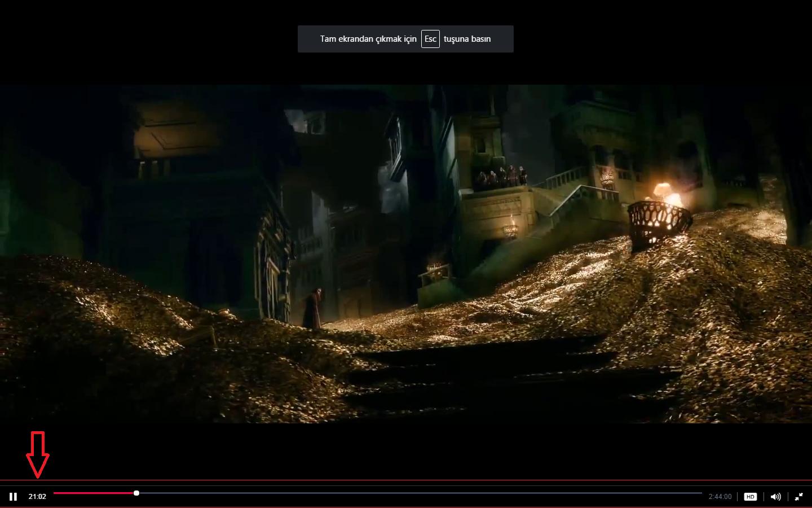
Task: Click the 2:44:00 total duration label
Action: tap(720, 497)
